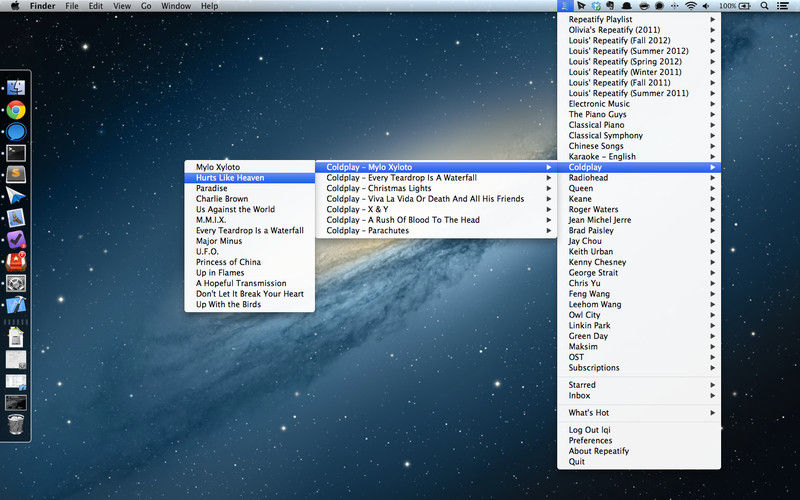Launch Google Chrome from the dock
This screenshot has height=500, width=800.
pyautogui.click(x=16, y=110)
